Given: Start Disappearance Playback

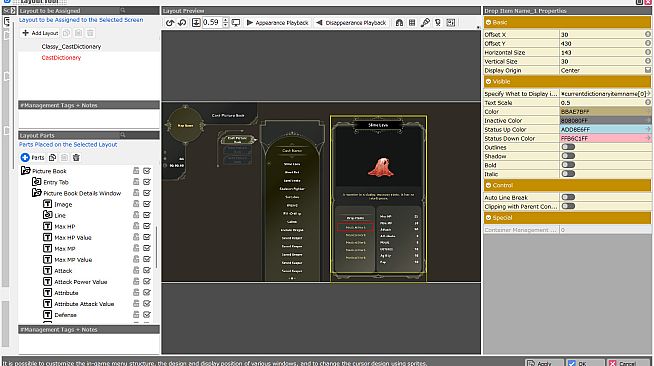Looking at the screenshot, I should (351, 23).
